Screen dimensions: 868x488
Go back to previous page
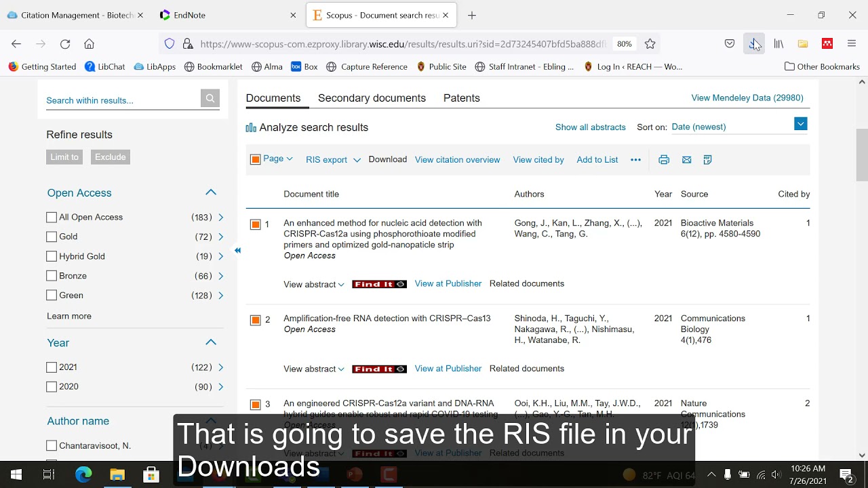click(16, 44)
